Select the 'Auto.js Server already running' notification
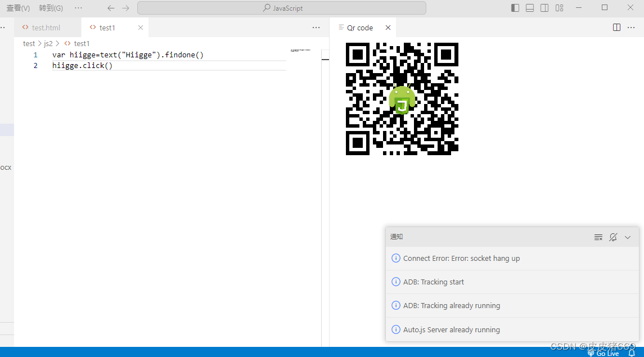The width and height of the screenshot is (644, 357). click(512, 329)
